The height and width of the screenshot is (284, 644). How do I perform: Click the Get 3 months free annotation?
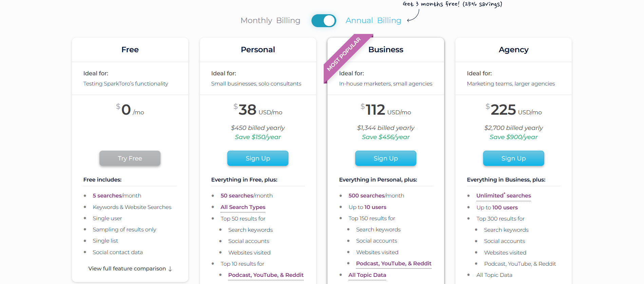click(x=452, y=4)
